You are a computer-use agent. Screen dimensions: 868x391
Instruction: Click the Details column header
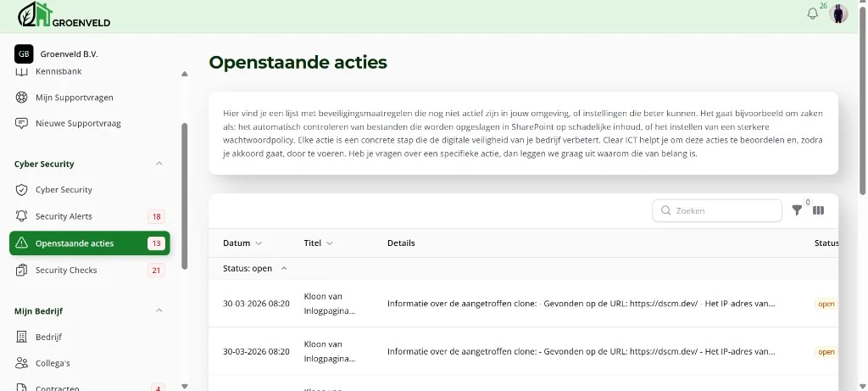point(401,243)
